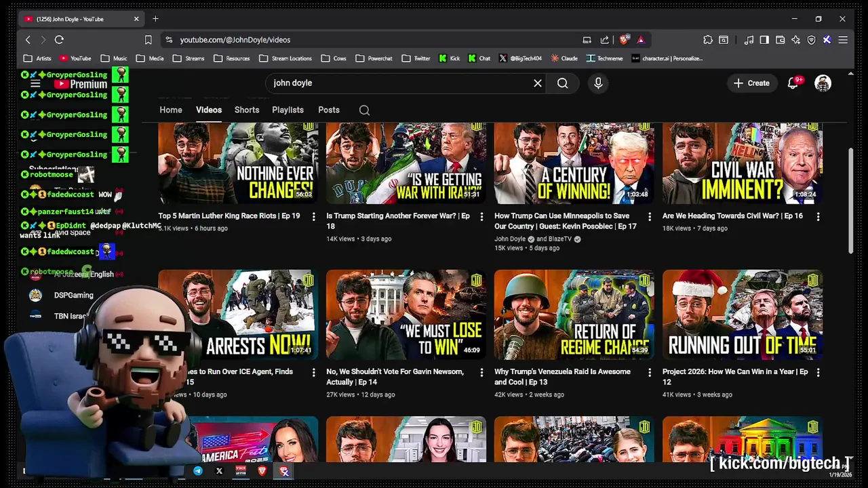Open site settings icon in the address bar
The image size is (868, 488).
pos(169,40)
